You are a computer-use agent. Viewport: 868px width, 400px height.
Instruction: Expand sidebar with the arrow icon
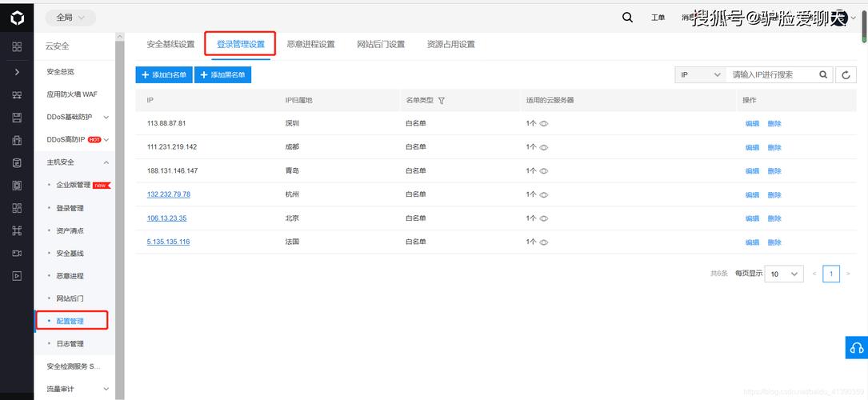[17, 72]
